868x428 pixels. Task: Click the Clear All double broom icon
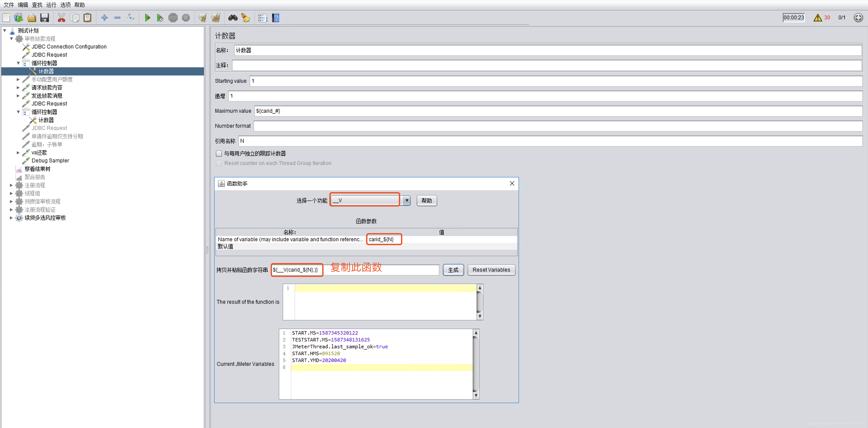tap(216, 18)
